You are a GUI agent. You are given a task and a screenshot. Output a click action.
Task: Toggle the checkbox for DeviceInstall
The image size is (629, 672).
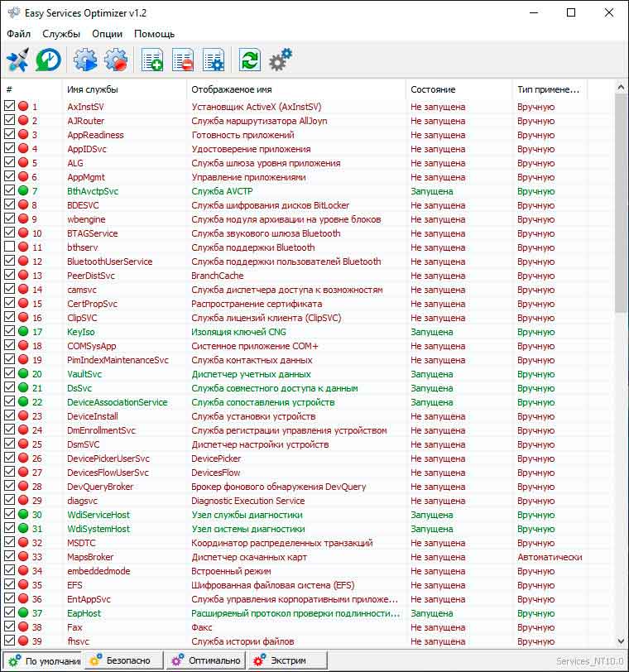tap(9, 415)
